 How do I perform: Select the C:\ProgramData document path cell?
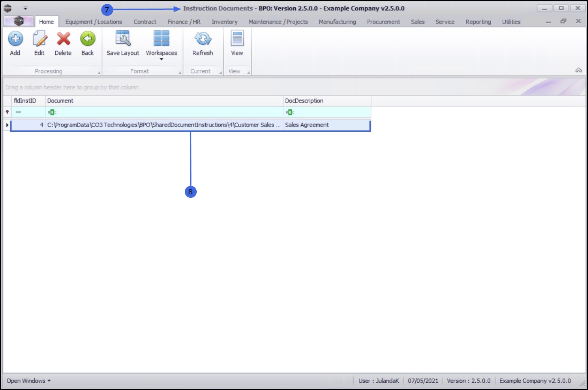coord(164,125)
